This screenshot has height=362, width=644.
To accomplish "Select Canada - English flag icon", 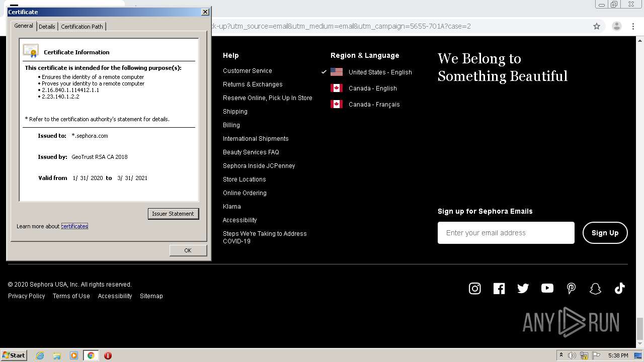I will 337,88.
